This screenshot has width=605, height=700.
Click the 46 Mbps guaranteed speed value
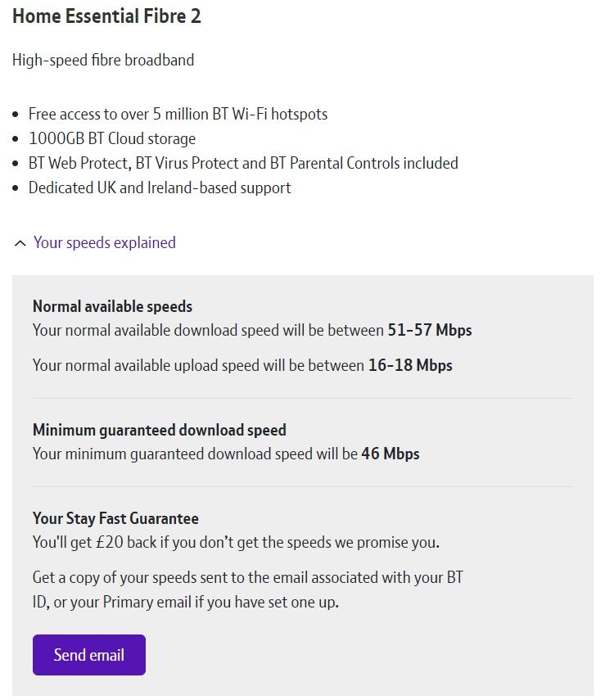pyautogui.click(x=390, y=454)
